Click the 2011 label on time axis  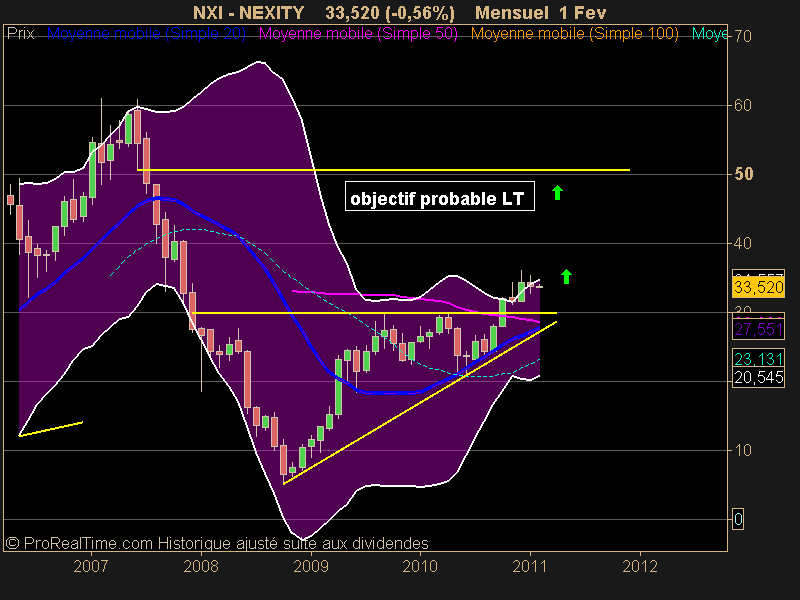pos(530,566)
